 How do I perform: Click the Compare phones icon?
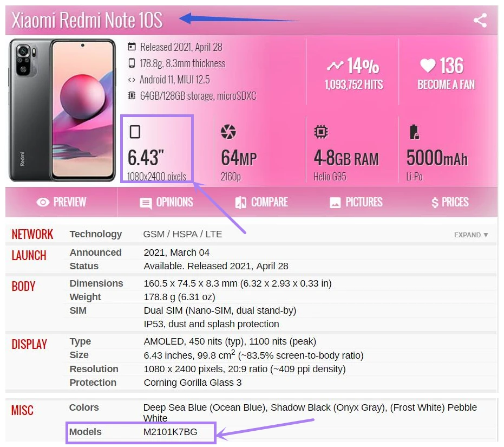(x=240, y=203)
